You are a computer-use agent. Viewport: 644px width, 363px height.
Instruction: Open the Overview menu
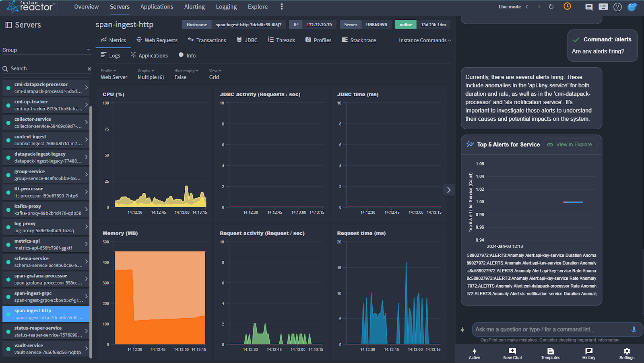(87, 7)
